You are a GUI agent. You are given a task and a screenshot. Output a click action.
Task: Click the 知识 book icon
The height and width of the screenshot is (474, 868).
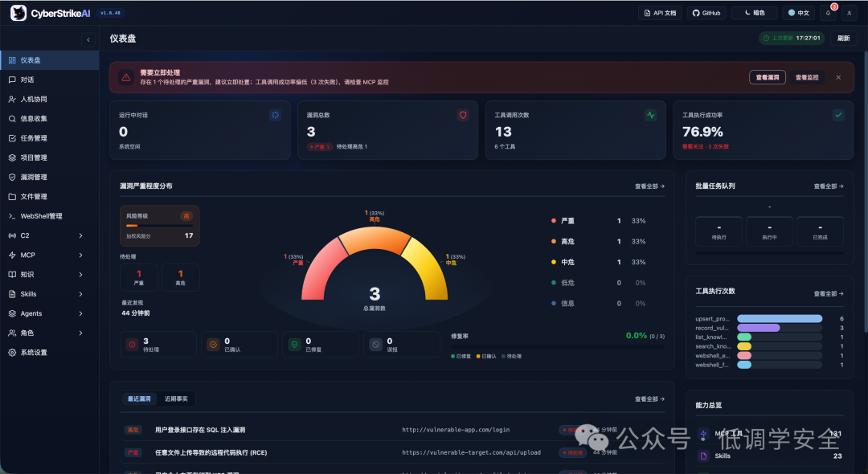(x=12, y=274)
